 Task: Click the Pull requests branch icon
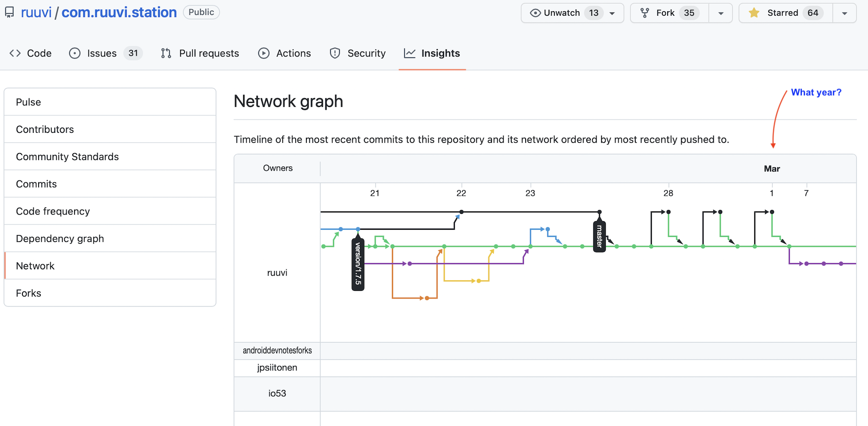[x=166, y=53]
